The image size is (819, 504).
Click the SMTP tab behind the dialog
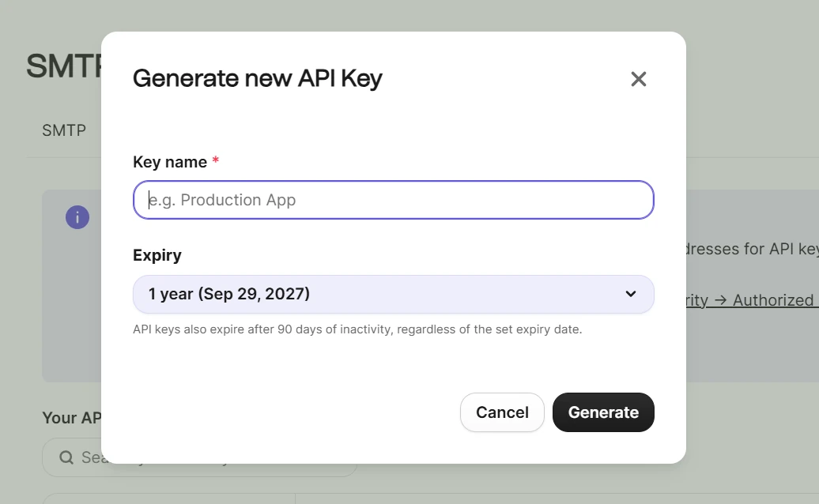pos(64,130)
